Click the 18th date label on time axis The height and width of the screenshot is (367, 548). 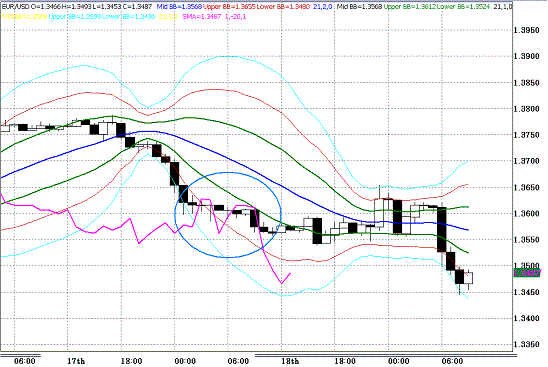(x=290, y=361)
